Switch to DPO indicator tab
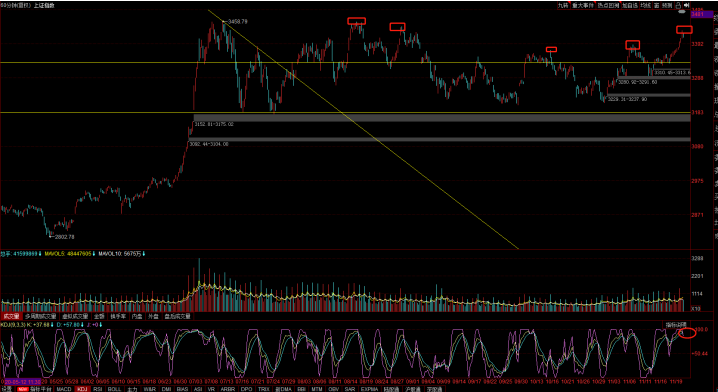This screenshot has width=718, height=392. point(247,389)
